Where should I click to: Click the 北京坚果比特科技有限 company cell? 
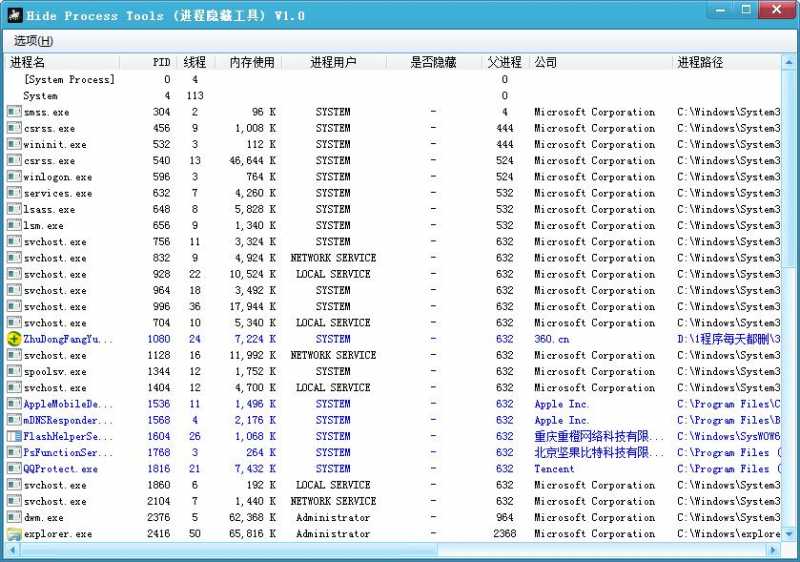pyautogui.click(x=599, y=453)
